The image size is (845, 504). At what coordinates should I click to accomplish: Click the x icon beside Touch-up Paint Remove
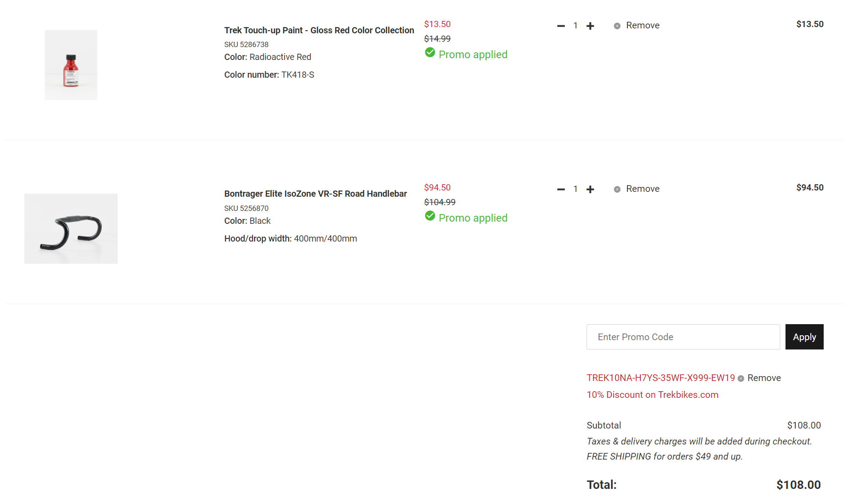click(617, 26)
